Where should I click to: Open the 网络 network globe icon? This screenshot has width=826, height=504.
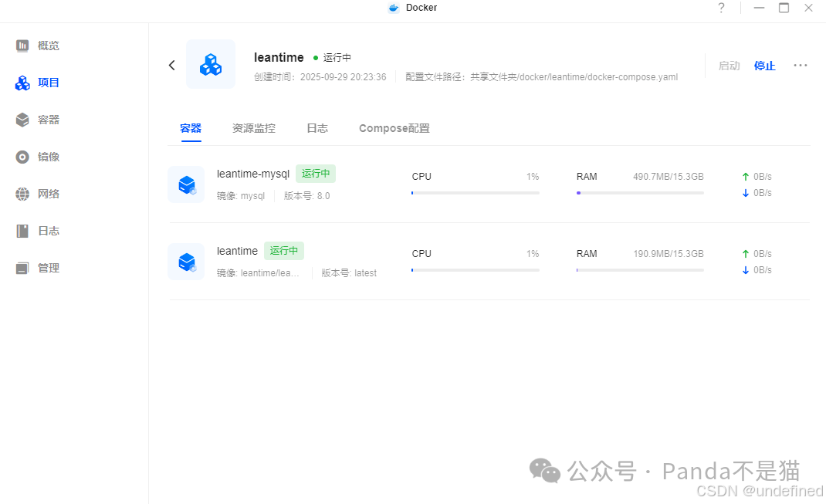(22, 194)
